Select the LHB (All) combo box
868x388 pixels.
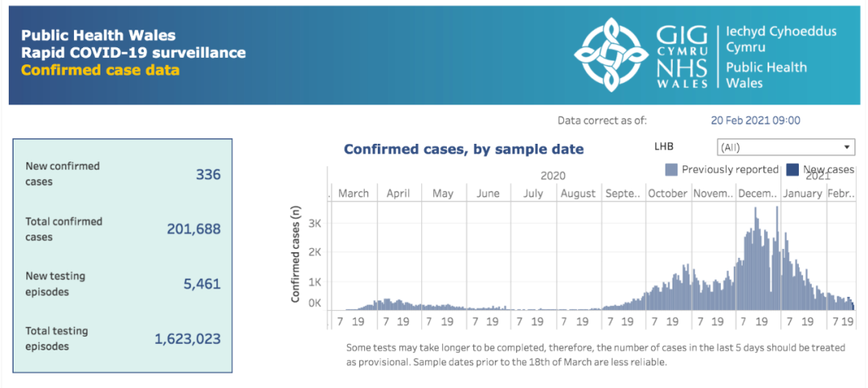click(785, 148)
